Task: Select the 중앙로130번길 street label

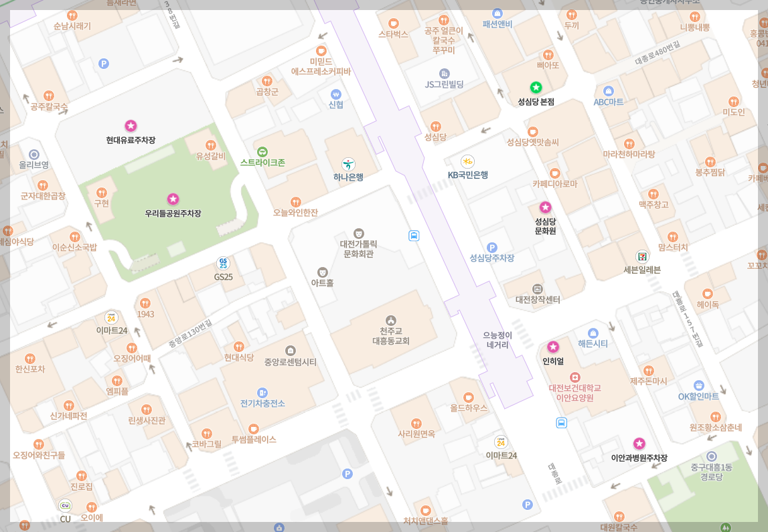Action: coord(191,333)
